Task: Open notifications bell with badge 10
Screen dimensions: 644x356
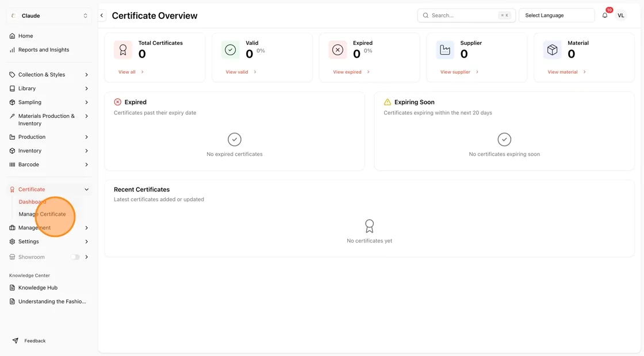Action: (605, 15)
